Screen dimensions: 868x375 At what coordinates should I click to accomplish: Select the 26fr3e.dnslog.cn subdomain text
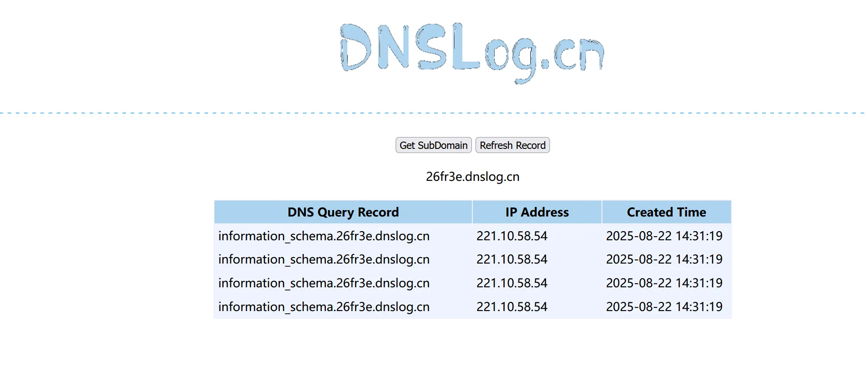[x=472, y=177]
